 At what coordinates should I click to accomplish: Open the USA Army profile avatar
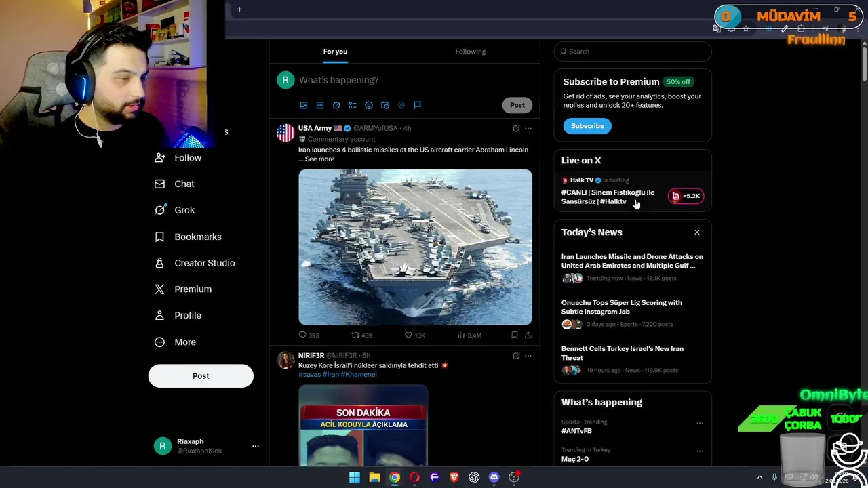pos(285,133)
